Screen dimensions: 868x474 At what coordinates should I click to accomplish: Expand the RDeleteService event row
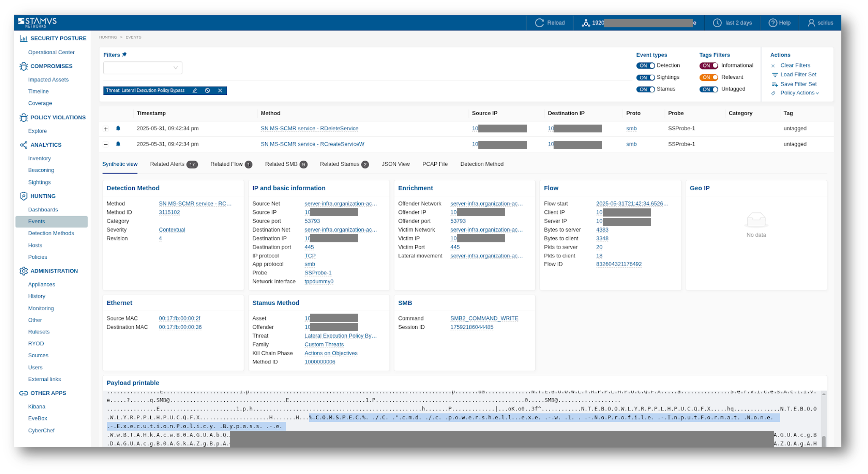click(x=106, y=129)
